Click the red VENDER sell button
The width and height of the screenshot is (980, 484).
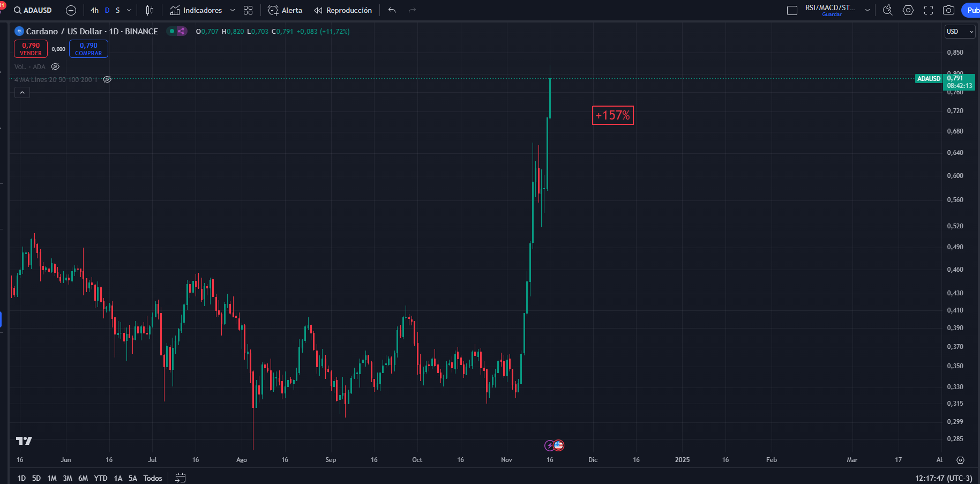(31, 49)
